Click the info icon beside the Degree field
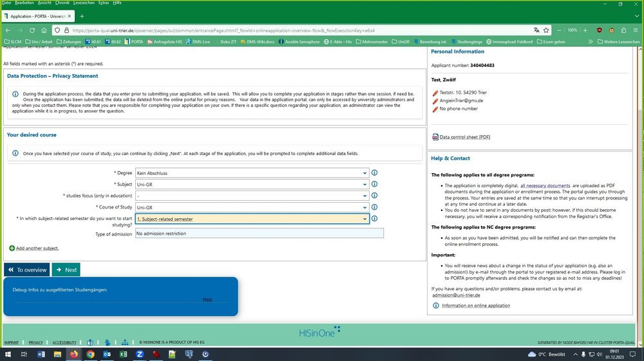Image resolution: width=644 pixels, height=361 pixels. [374, 173]
